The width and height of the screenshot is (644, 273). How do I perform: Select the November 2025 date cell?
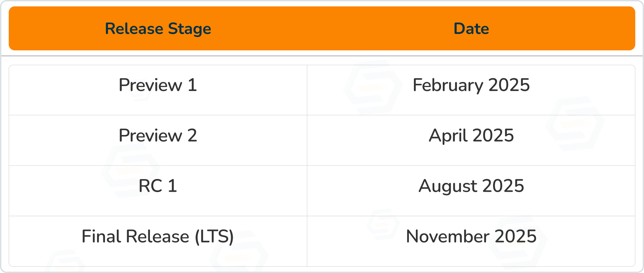click(471, 236)
